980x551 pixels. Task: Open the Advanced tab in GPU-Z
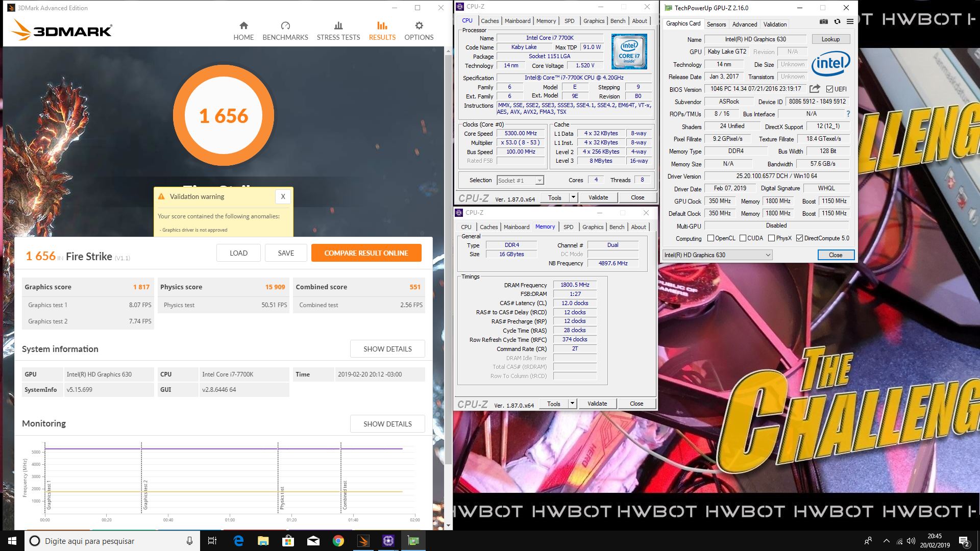(745, 24)
